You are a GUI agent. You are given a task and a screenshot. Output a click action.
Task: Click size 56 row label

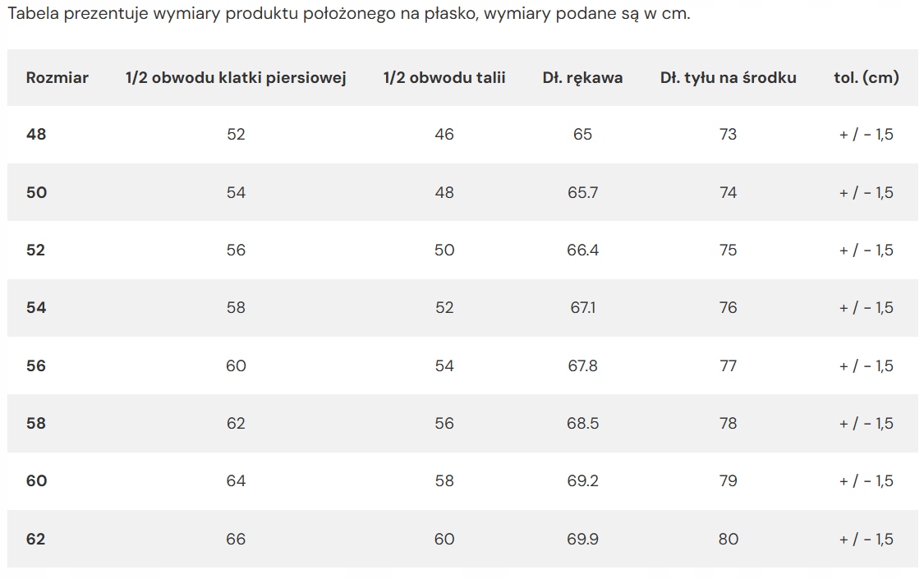[x=36, y=365]
